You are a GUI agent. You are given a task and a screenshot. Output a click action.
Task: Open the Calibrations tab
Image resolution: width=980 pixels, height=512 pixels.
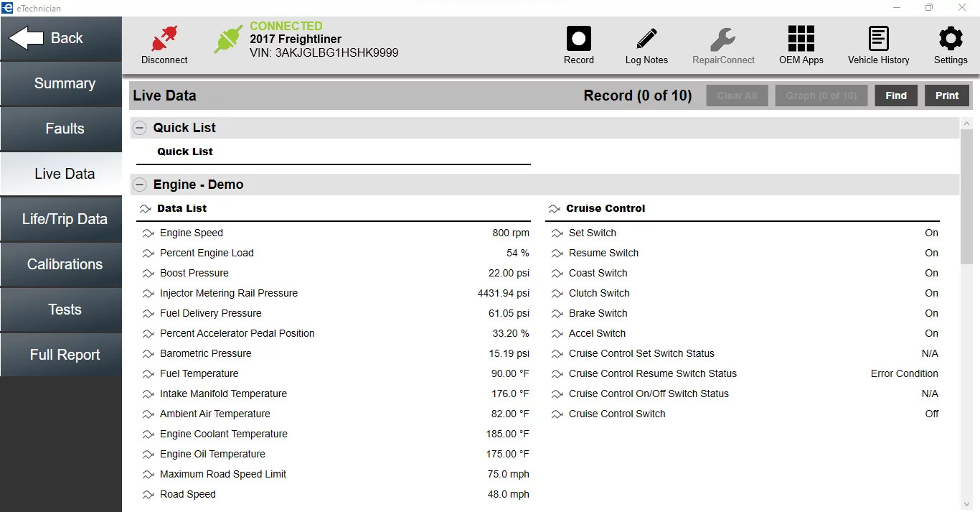click(x=61, y=264)
